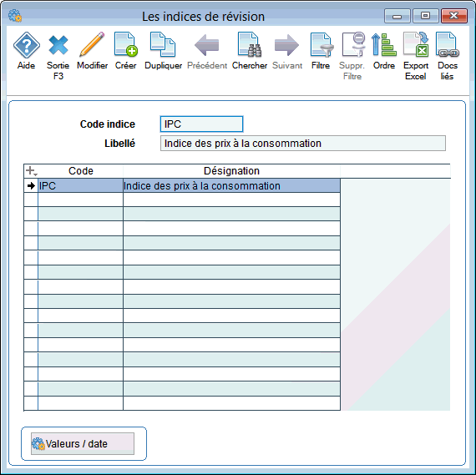Expand the plus menu in table header

(x=31, y=171)
